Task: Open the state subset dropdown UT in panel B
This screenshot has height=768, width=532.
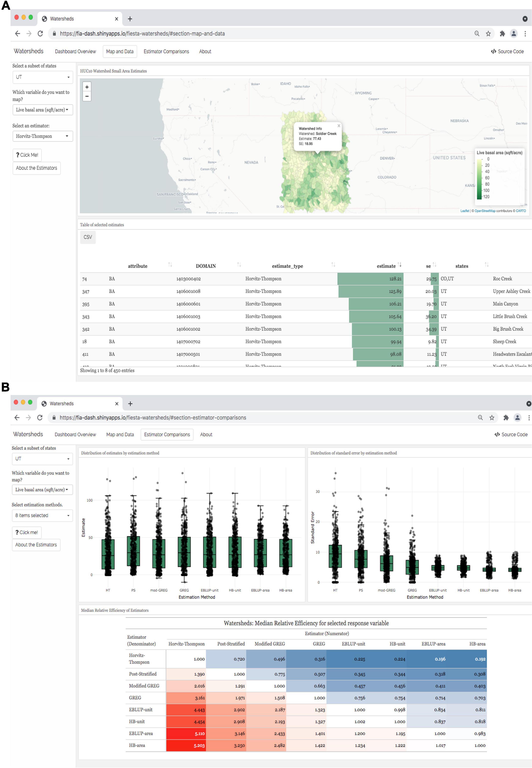Action: 42,459
